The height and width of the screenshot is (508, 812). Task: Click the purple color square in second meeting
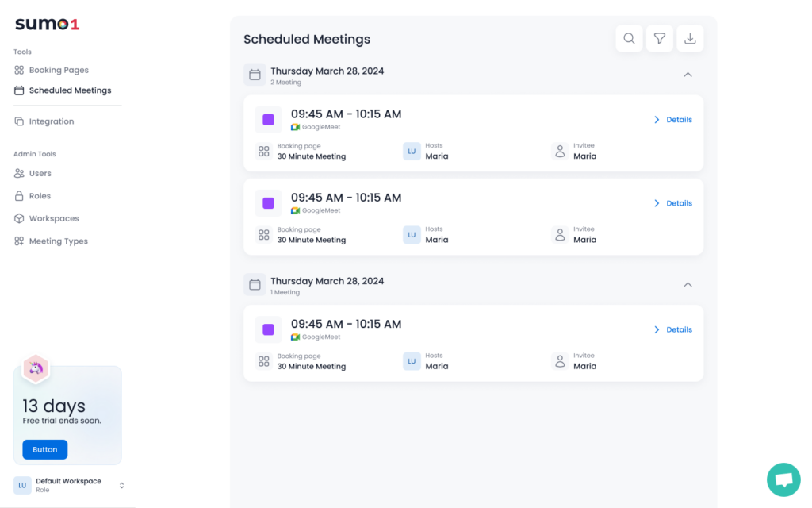[268, 203]
